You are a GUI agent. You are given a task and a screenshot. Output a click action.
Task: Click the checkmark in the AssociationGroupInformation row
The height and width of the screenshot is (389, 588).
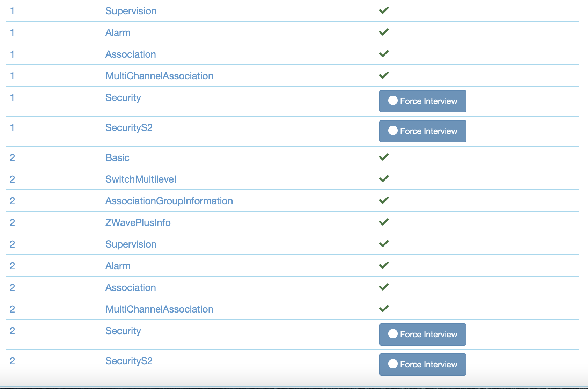tap(384, 200)
